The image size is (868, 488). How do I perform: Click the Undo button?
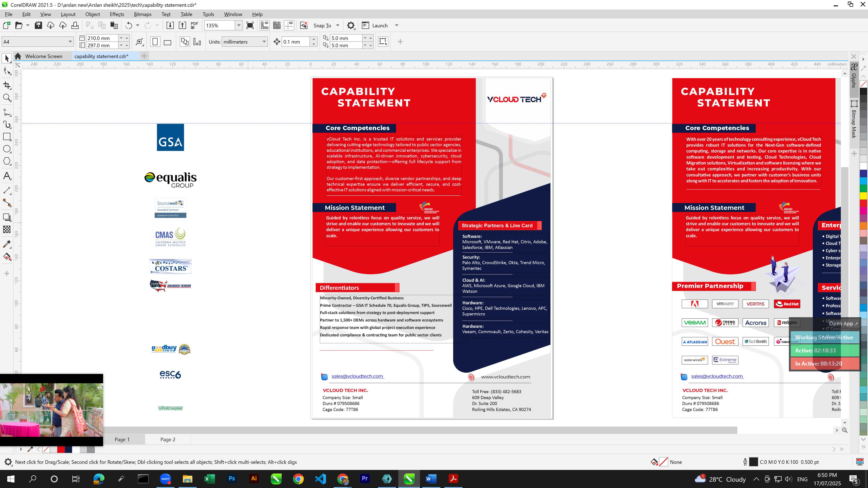tap(129, 25)
